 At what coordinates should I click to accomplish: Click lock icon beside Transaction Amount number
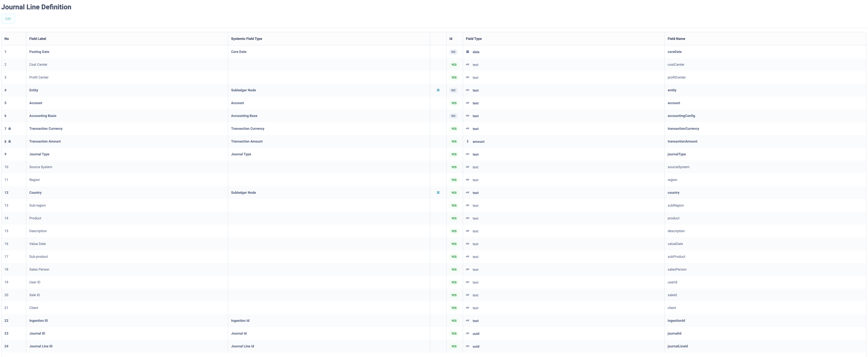pyautogui.click(x=10, y=142)
